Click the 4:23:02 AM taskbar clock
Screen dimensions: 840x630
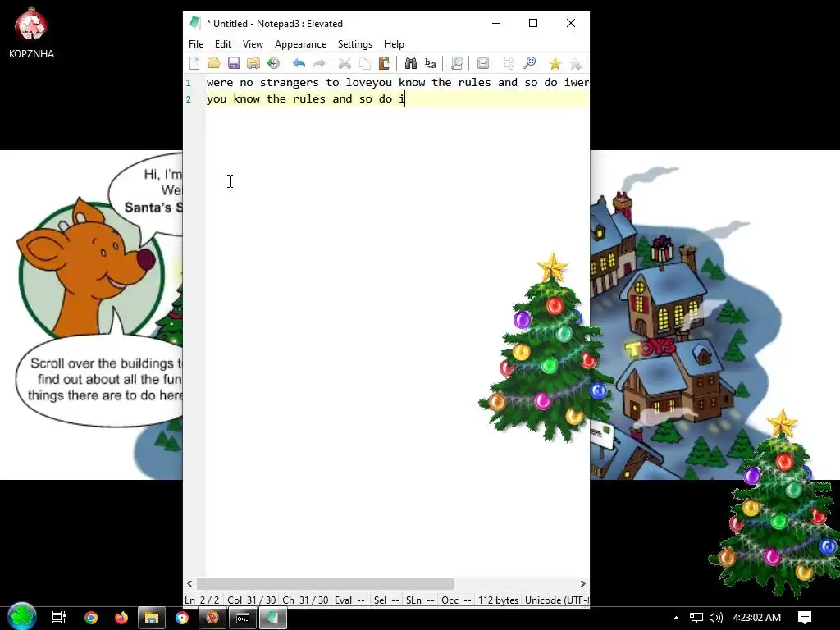point(756,618)
